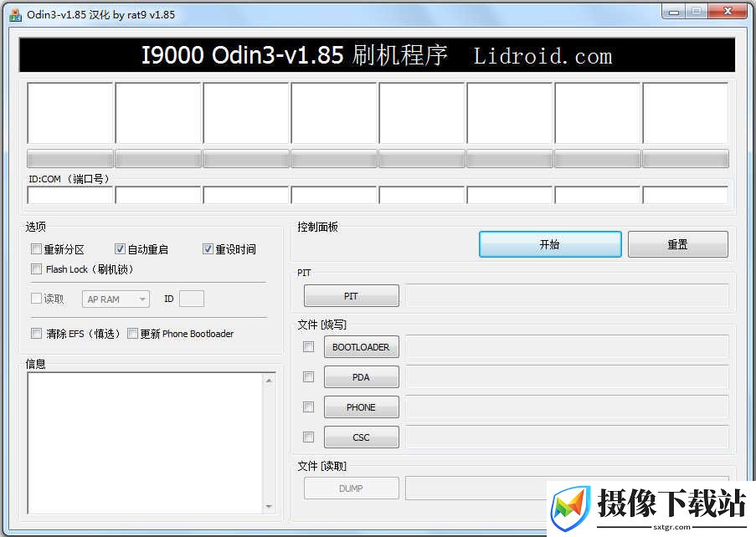Screen dimensions: 756x537
Task: Choose a file with PHONE button
Action: click(362, 407)
